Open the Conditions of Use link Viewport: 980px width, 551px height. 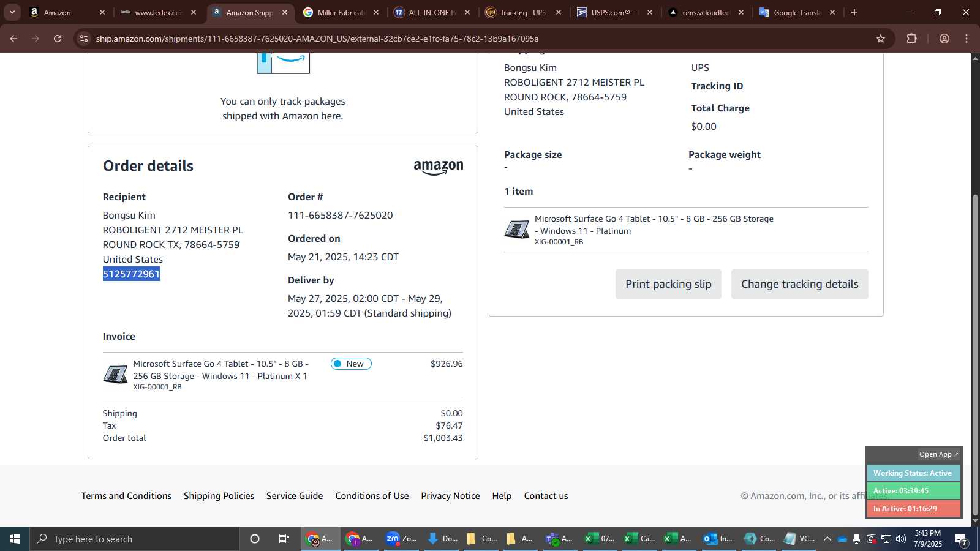(x=372, y=496)
